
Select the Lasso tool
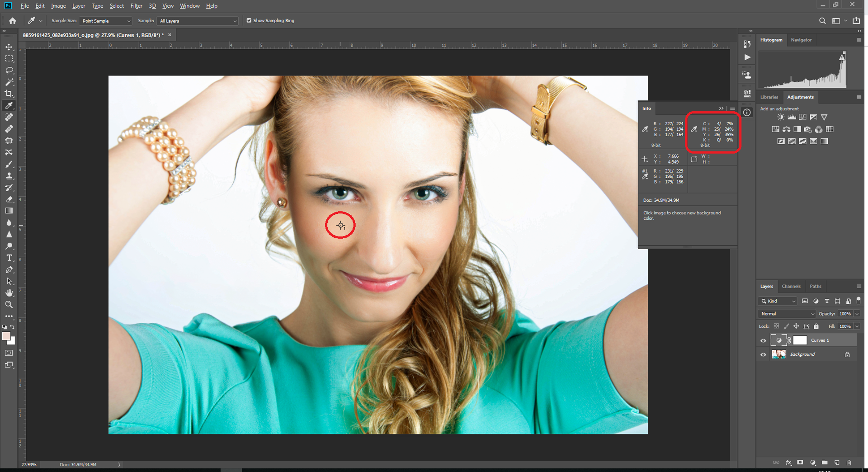pos(9,71)
